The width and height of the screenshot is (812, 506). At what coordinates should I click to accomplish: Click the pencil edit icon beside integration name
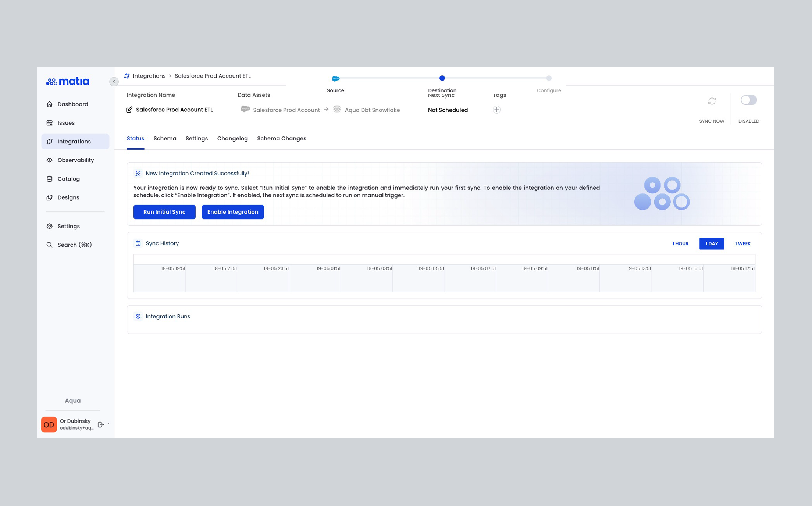pos(129,110)
